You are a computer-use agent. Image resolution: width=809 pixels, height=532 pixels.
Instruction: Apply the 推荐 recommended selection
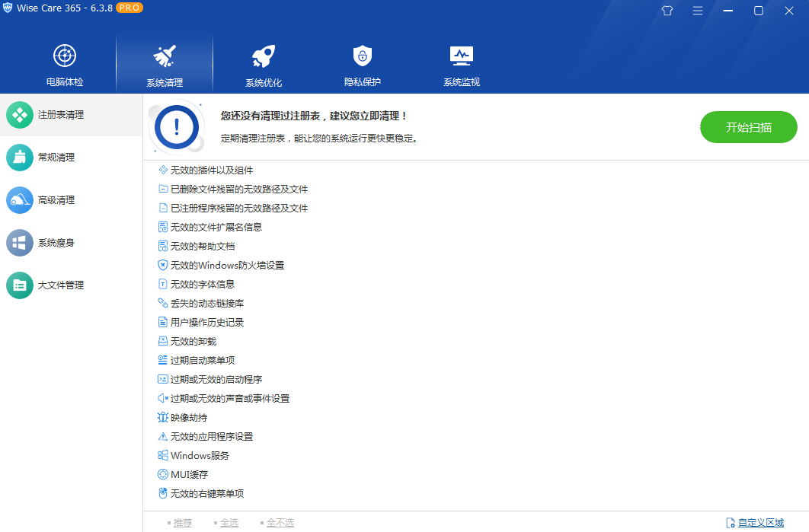click(182, 522)
